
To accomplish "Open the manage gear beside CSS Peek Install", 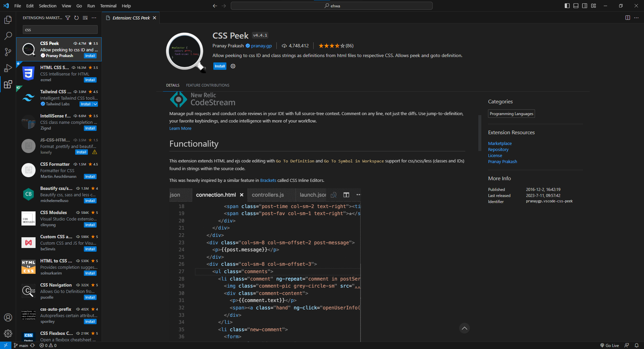I will coord(233,66).
